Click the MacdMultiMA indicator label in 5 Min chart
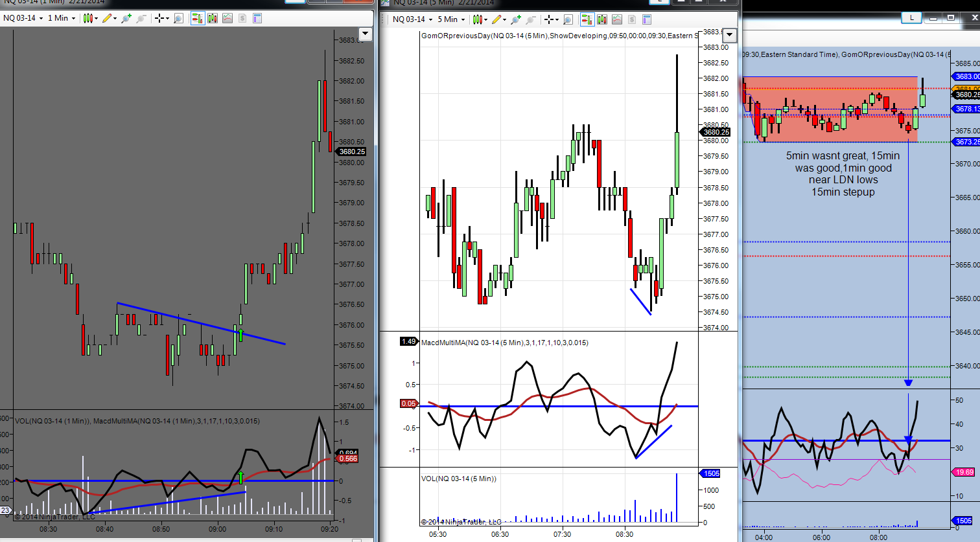980x542 pixels. [x=505, y=343]
